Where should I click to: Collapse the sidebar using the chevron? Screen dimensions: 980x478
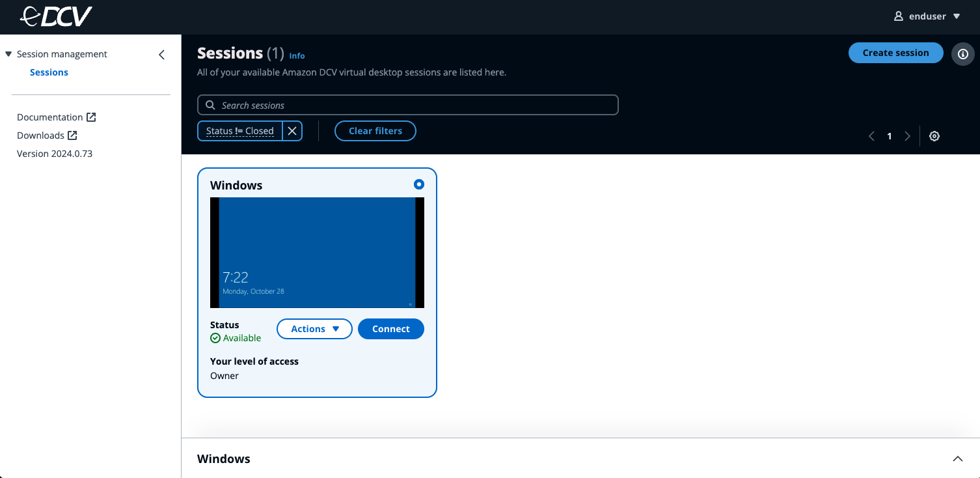(161, 55)
